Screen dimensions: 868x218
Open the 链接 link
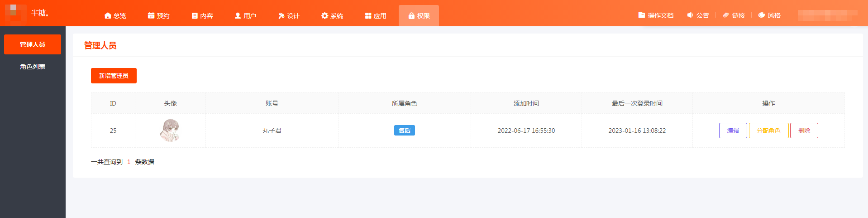point(734,15)
